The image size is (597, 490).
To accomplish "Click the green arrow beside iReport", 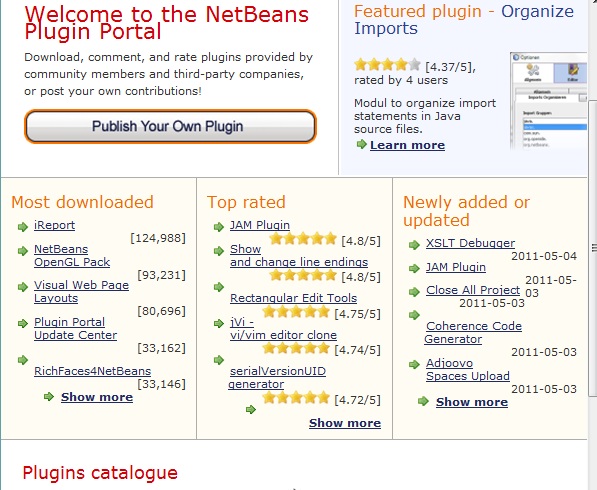I will tap(23, 227).
